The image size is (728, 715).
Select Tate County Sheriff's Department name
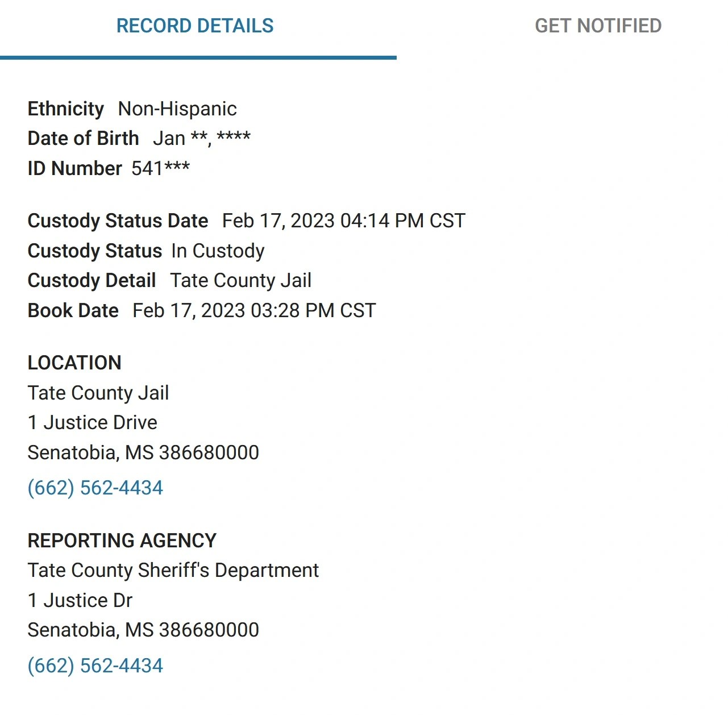(173, 570)
